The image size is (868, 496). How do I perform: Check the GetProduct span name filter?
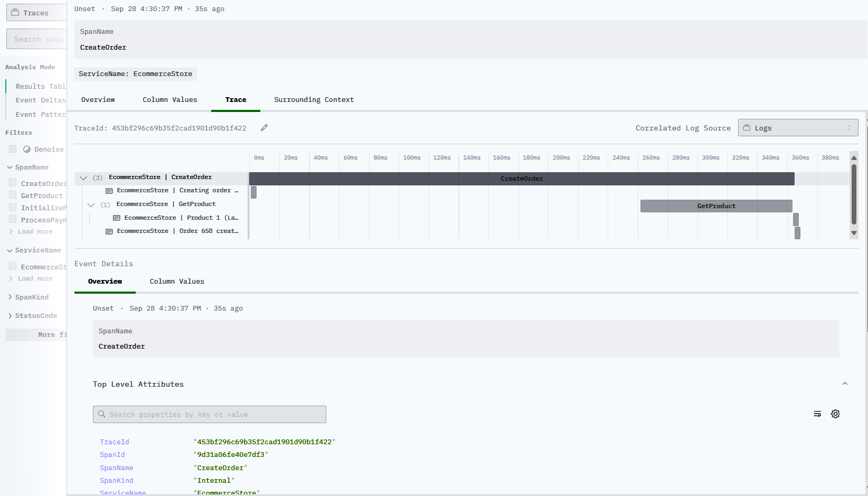(x=13, y=195)
